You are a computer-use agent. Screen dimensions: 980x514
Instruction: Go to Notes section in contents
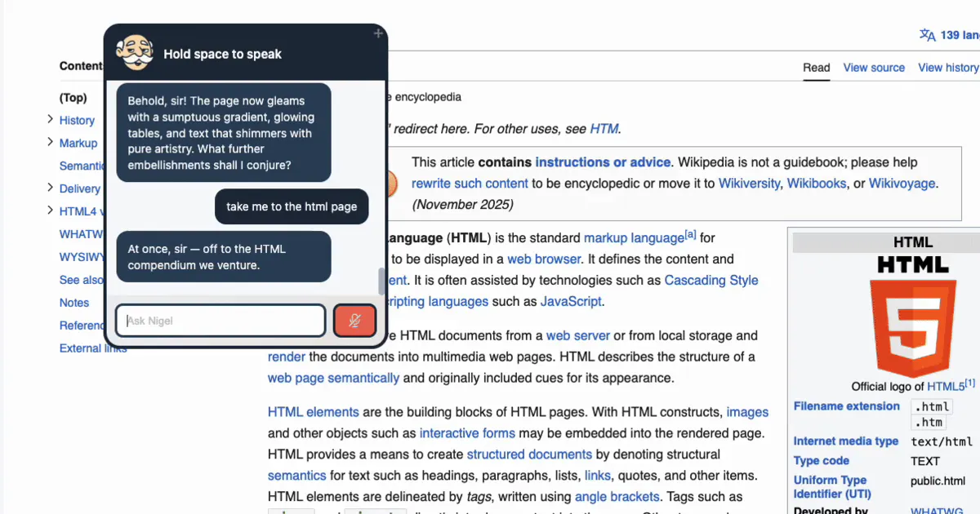74,303
